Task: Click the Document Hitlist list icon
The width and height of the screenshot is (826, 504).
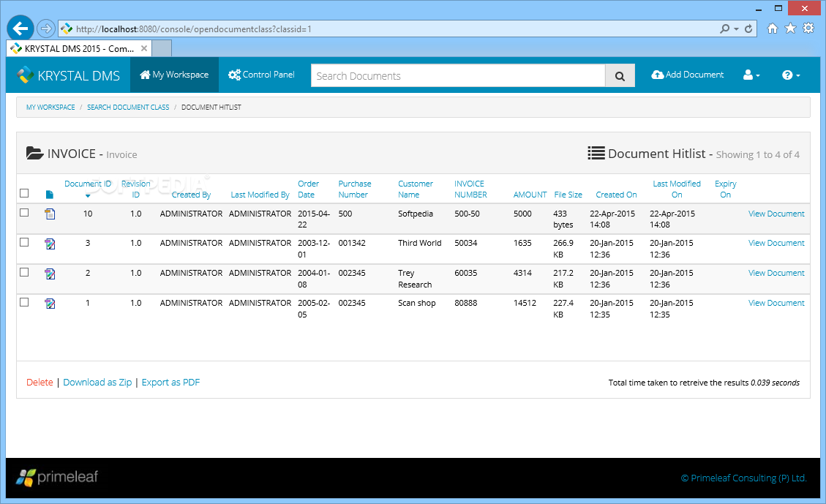Action: 596,154
